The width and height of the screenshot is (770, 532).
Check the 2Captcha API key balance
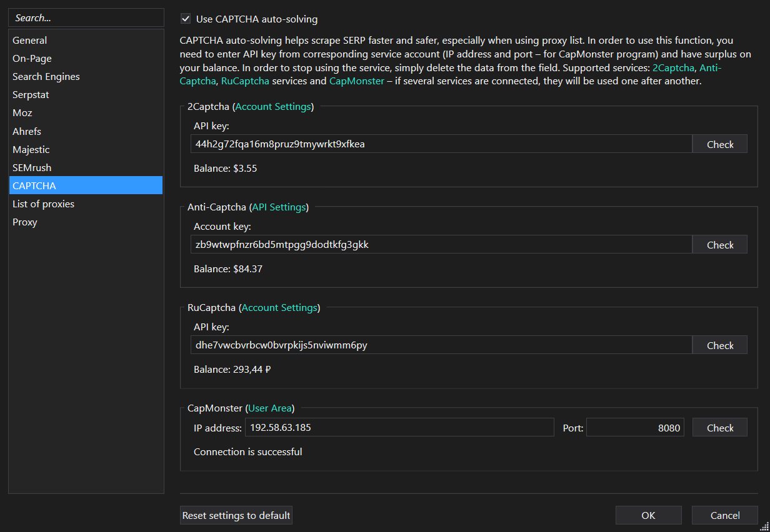tap(719, 144)
